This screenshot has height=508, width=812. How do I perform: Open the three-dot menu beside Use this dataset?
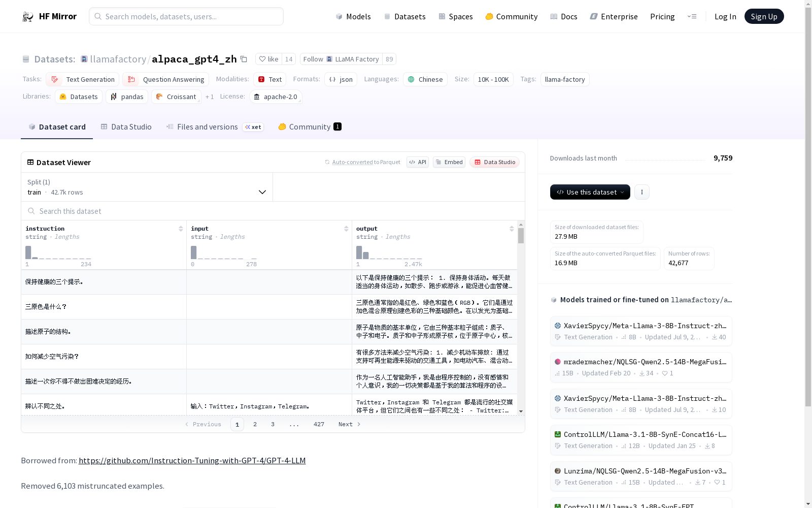[x=642, y=192]
